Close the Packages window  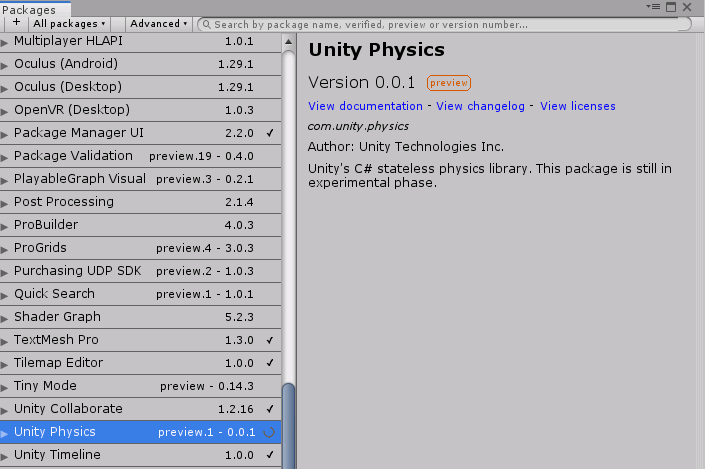687,7
